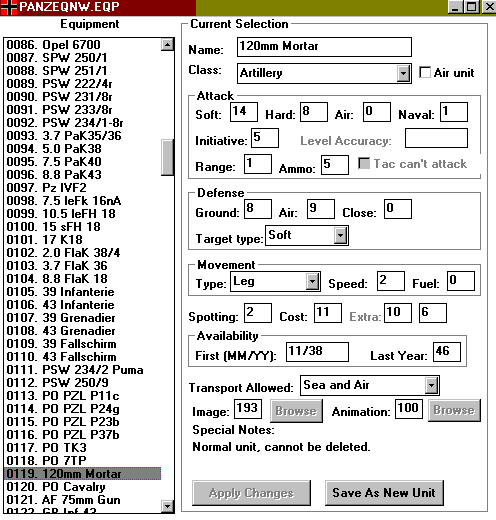Image resolution: width=496 pixels, height=520 pixels.
Task: Select 0104. 8.8 FlaK 18 entry
Action: [x=83, y=279]
